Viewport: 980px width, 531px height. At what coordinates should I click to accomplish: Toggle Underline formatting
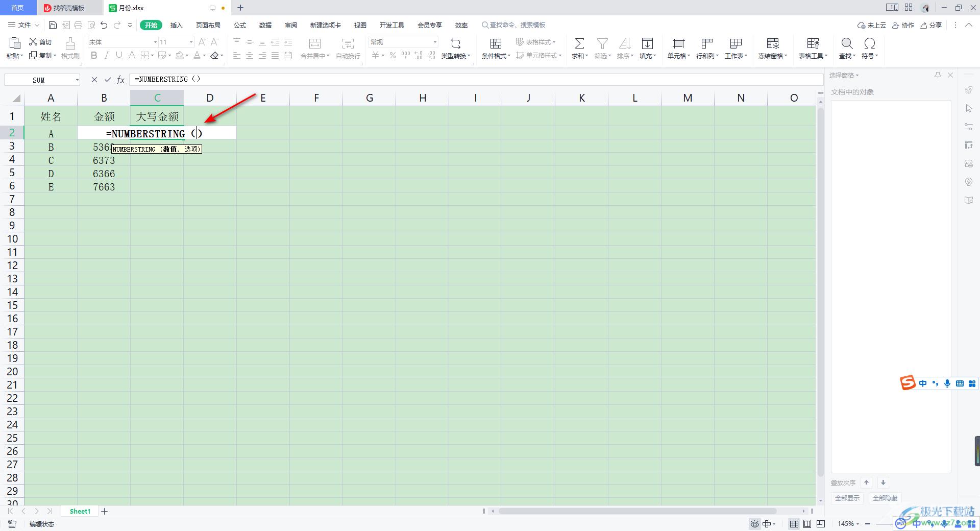click(x=119, y=55)
